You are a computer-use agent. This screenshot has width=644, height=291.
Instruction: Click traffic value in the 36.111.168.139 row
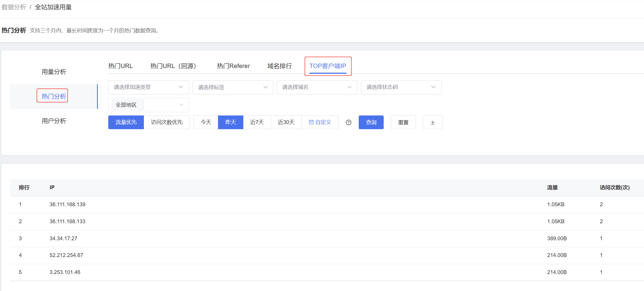556,204
